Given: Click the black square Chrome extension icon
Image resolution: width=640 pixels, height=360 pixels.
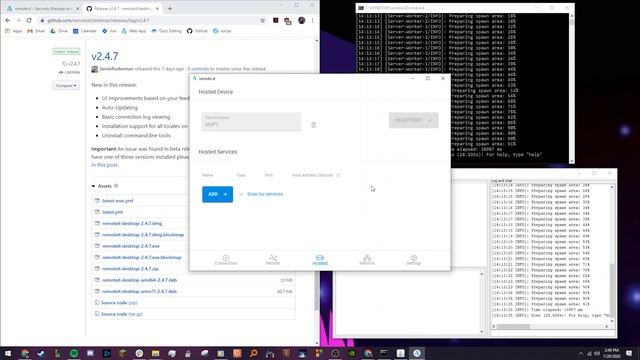Looking at the screenshot, I should [x=276, y=20].
